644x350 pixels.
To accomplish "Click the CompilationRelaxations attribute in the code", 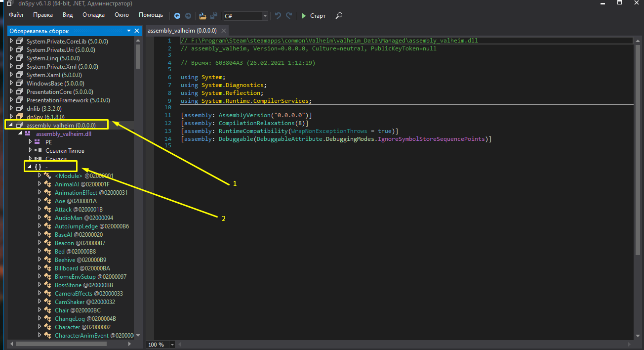I will tap(255, 123).
